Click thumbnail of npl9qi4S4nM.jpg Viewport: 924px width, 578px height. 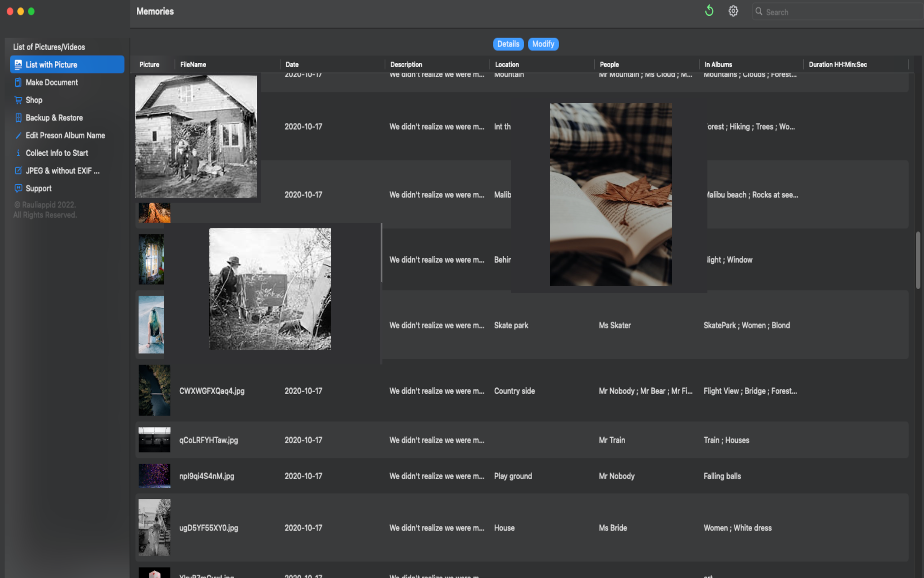(154, 476)
